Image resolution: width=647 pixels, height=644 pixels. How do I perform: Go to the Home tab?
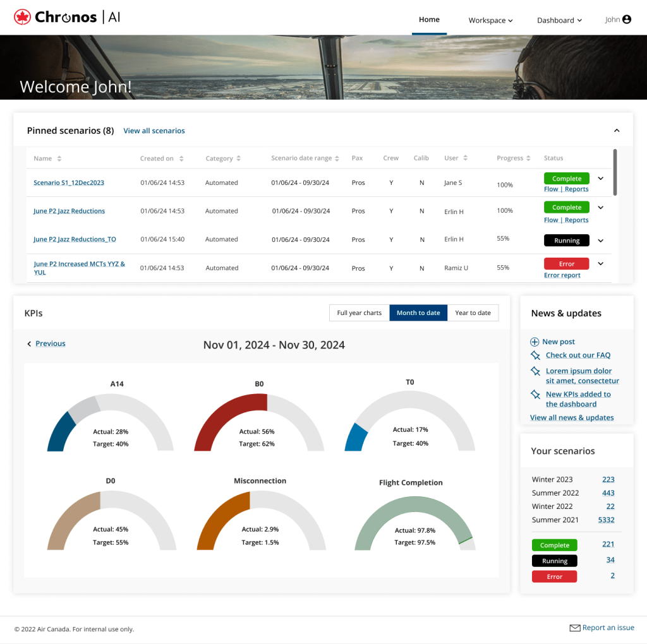pyautogui.click(x=429, y=20)
